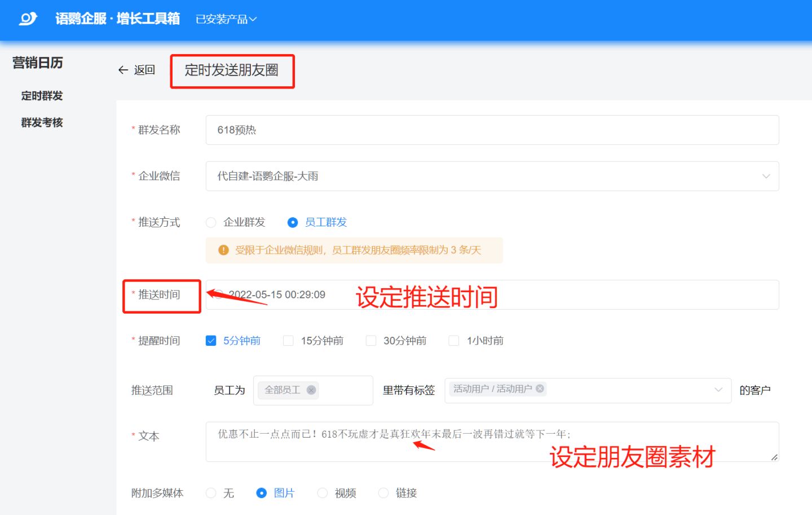This screenshot has width=812, height=515.
Task: Tick the 1小时前 reminder checkbox
Action: coord(454,341)
